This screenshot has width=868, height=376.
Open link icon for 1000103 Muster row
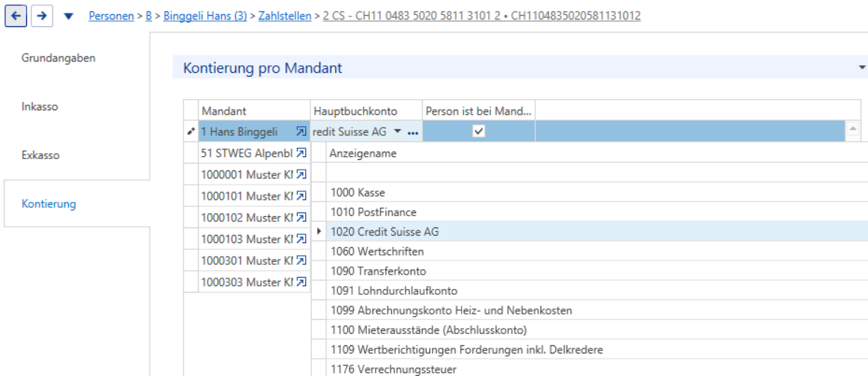click(301, 239)
